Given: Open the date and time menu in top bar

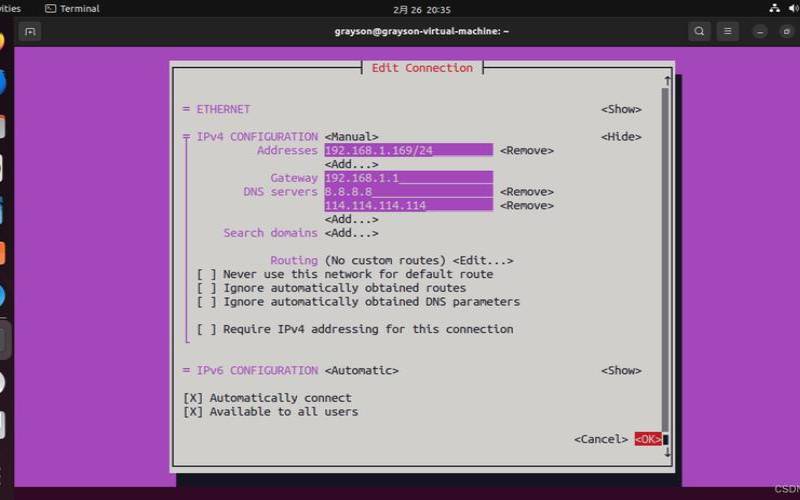Looking at the screenshot, I should pyautogui.click(x=421, y=8).
